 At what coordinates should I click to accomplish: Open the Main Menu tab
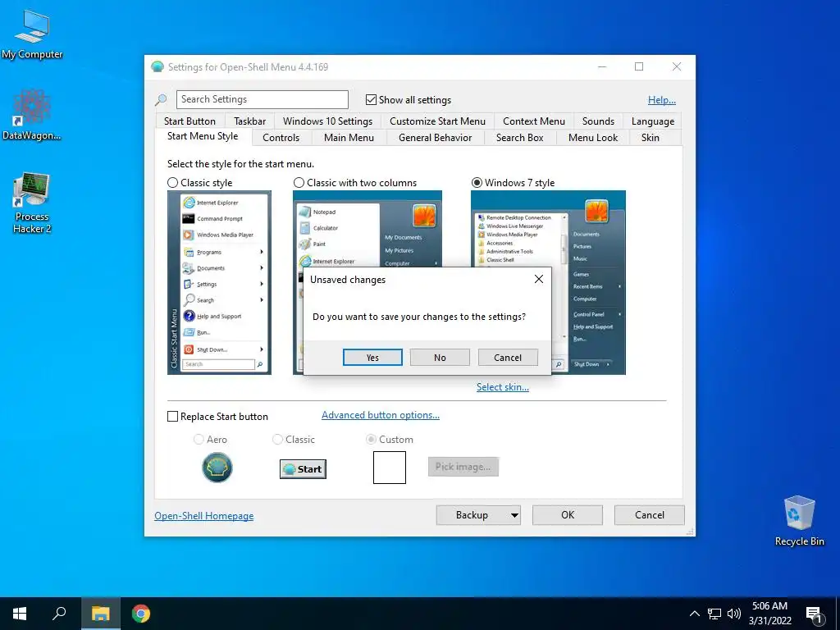point(349,138)
